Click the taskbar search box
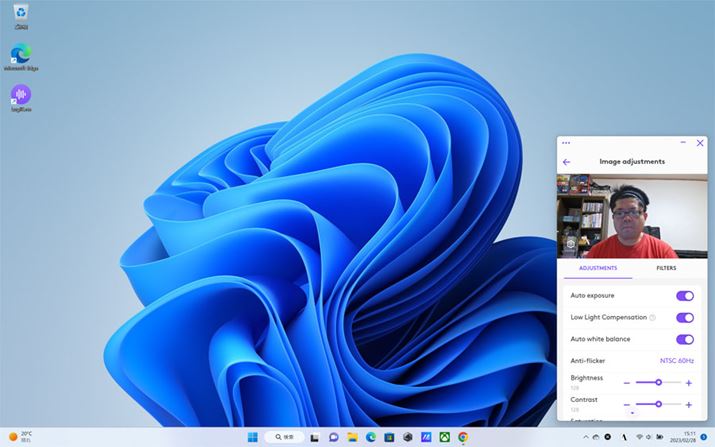Image resolution: width=715 pixels, height=447 pixels. point(285,437)
